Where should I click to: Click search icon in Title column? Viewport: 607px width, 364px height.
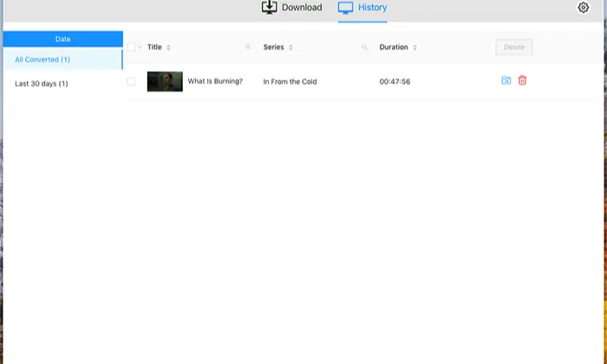tap(248, 47)
